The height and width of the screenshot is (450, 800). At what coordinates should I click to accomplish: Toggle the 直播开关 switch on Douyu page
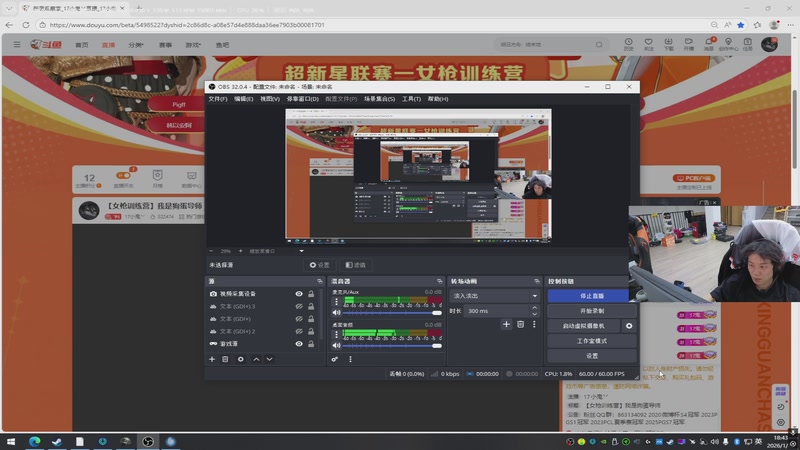123,176
